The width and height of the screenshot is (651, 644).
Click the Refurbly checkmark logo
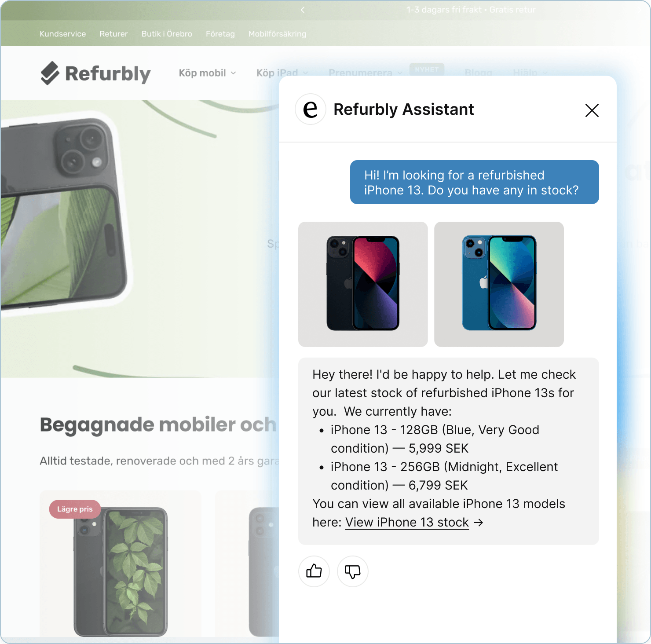click(50, 73)
